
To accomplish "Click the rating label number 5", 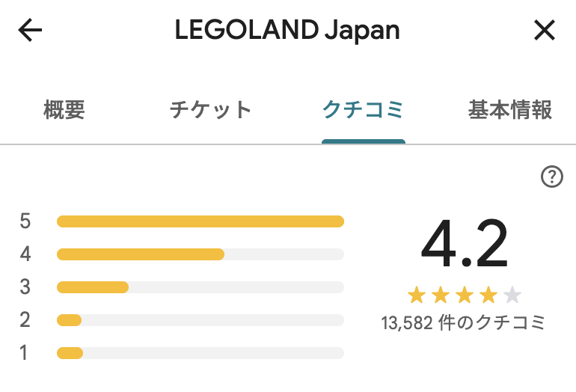I will (25, 221).
